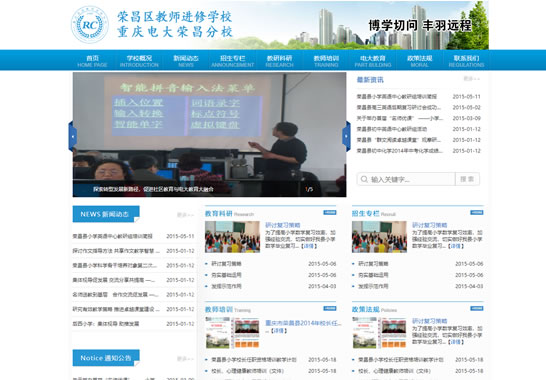Viewport: 546px width, 380px height.
Task: Expand more link beside Notice 通知公告 header
Action: click(185, 358)
